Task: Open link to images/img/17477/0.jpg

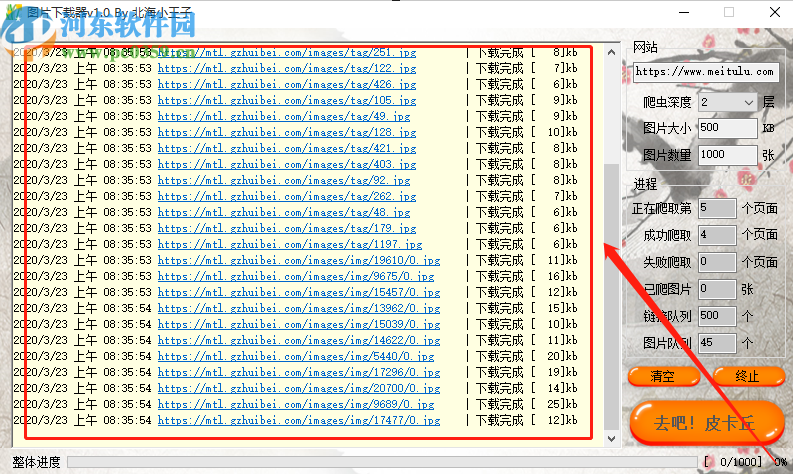Action: [299, 421]
